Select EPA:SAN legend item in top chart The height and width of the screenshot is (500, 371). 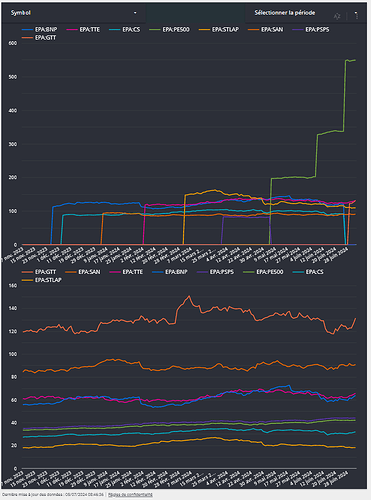click(x=266, y=30)
